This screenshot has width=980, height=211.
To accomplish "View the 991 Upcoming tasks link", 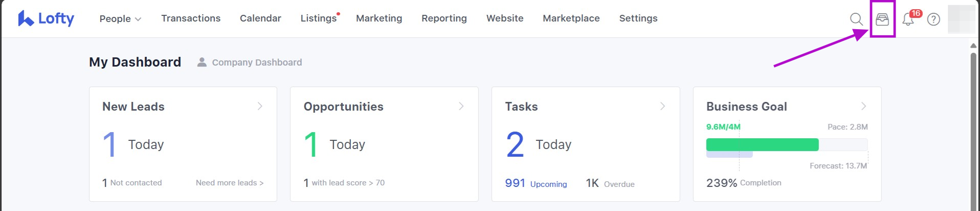I will click(x=536, y=184).
